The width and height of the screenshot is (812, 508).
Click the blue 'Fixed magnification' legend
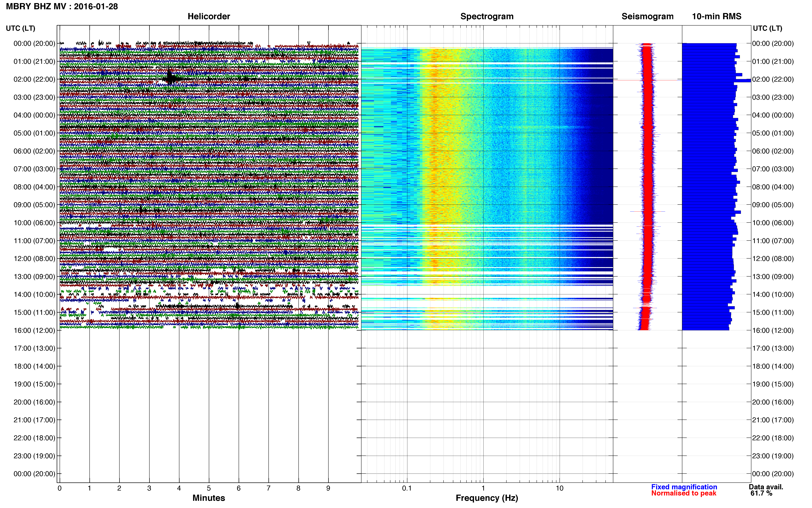pos(684,487)
